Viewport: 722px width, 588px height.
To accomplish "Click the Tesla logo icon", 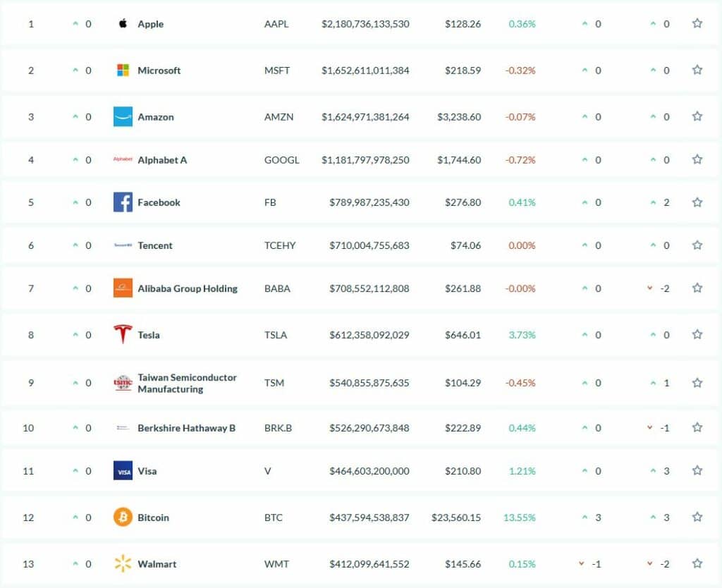I will coord(123,335).
